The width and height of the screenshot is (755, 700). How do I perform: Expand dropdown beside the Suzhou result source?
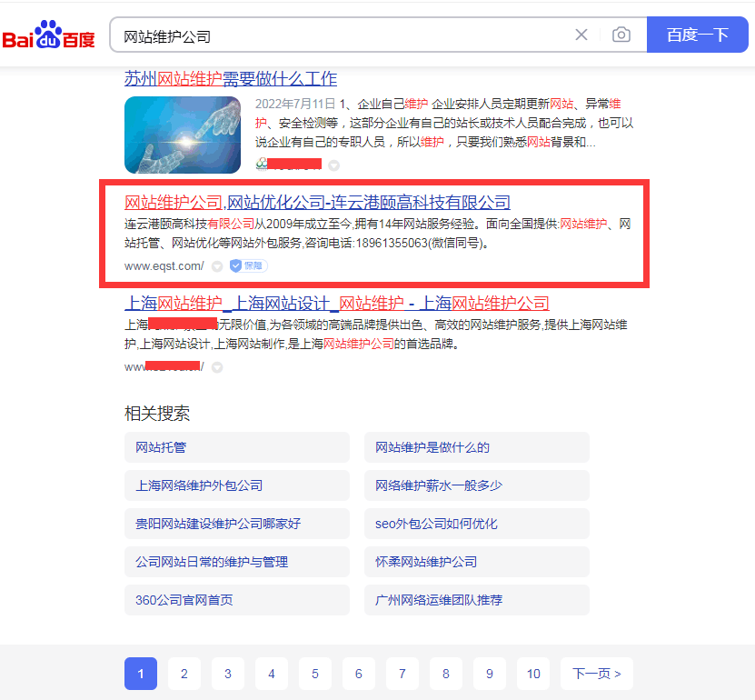pyautogui.click(x=333, y=165)
